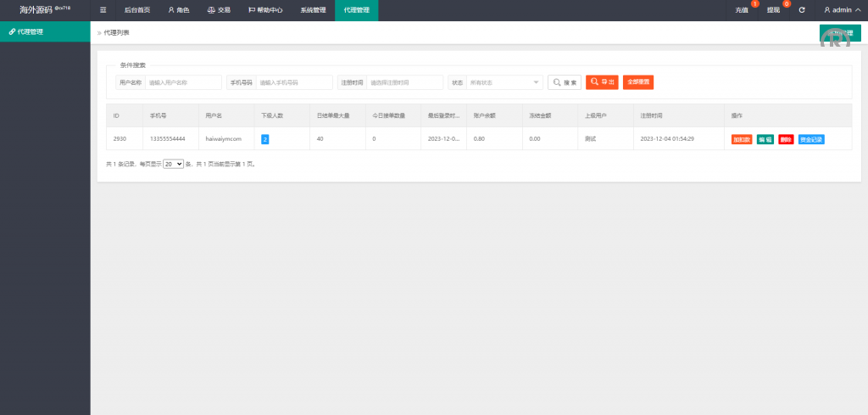Click the green 编辑 button in row
This screenshot has width=868, height=415.
point(765,139)
